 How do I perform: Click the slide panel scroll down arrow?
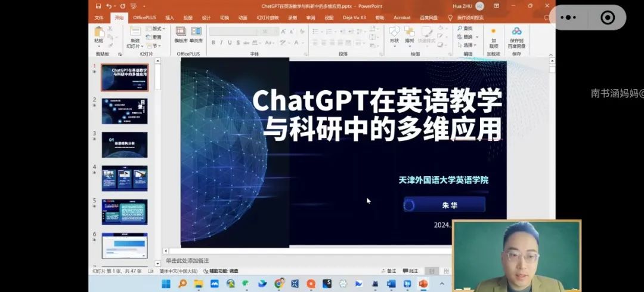[157, 263]
